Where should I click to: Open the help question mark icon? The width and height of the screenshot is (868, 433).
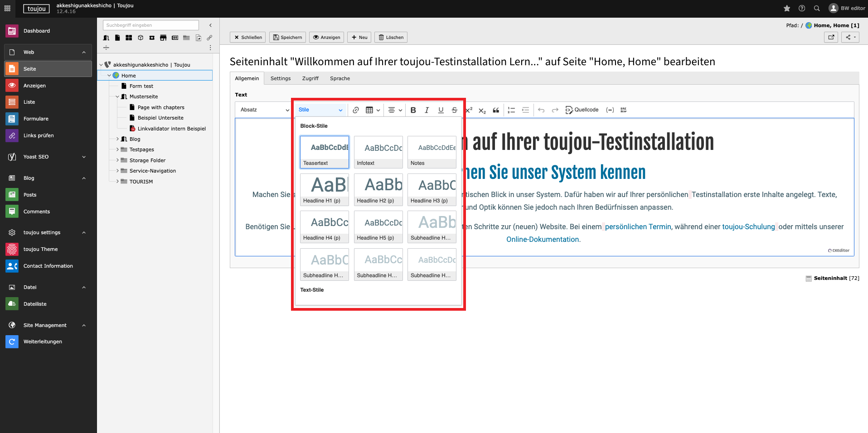coord(802,8)
